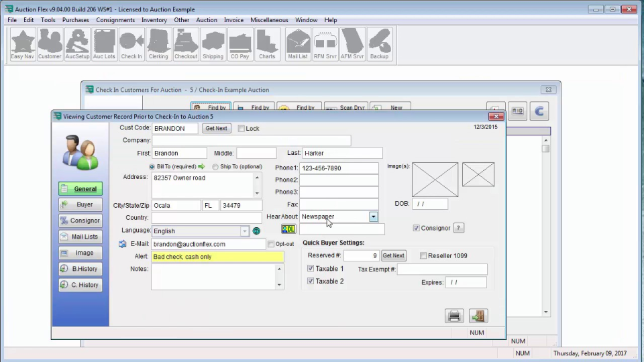Viewport: 644px width, 362px height.
Task: Click the Backup toolbar icon
Action: pos(379,45)
